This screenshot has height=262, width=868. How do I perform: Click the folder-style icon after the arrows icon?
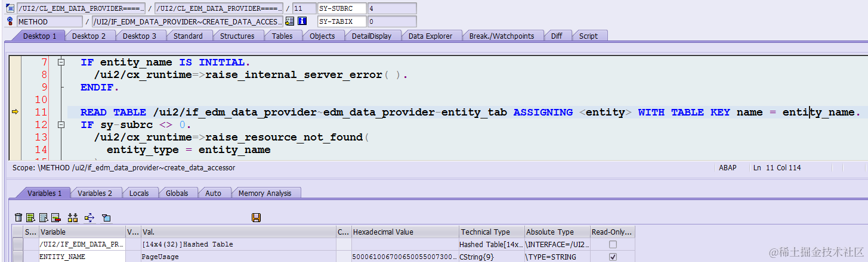click(106, 218)
